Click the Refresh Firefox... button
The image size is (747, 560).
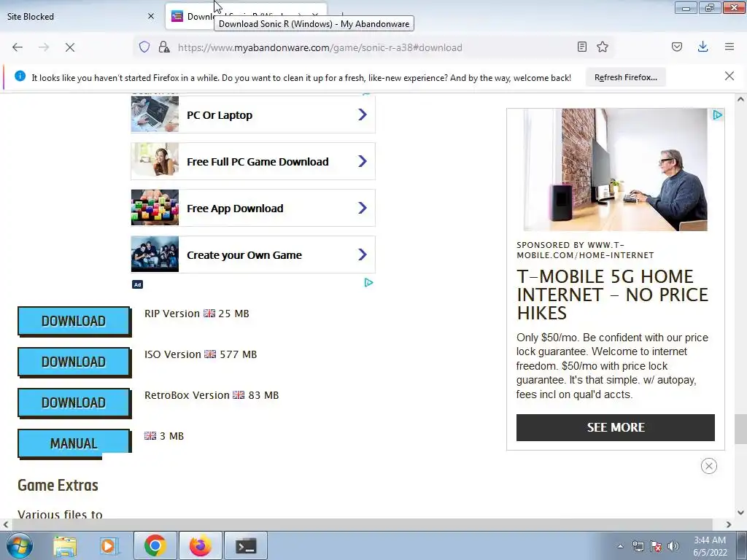pos(625,77)
